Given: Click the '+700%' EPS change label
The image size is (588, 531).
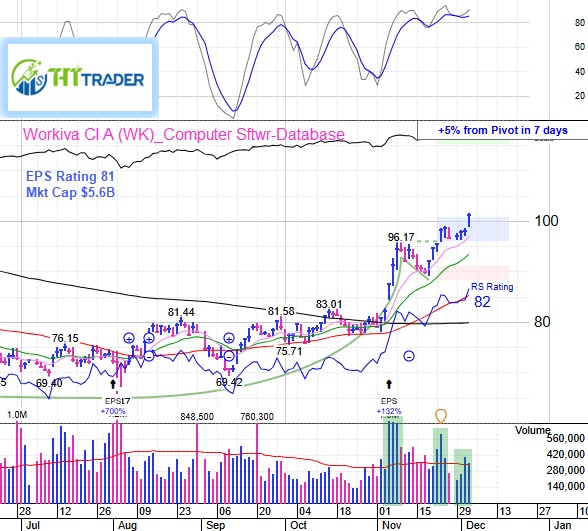Looking at the screenshot, I should pyautogui.click(x=113, y=411).
